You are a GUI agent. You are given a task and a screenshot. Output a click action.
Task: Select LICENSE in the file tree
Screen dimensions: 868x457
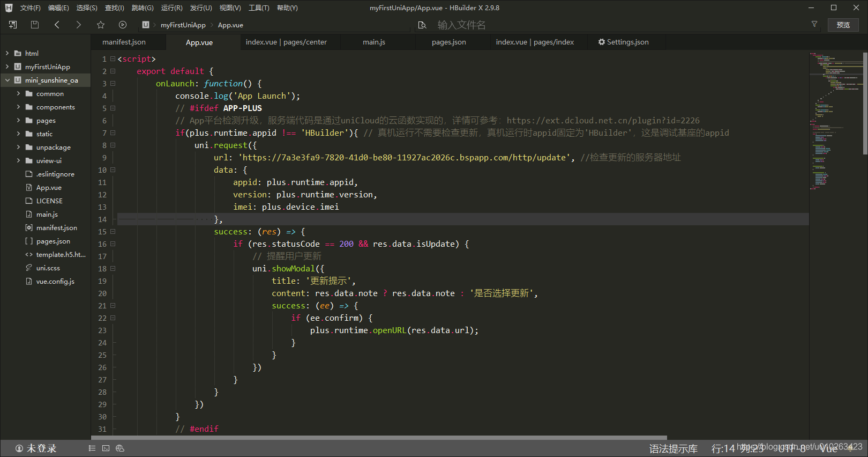click(49, 201)
